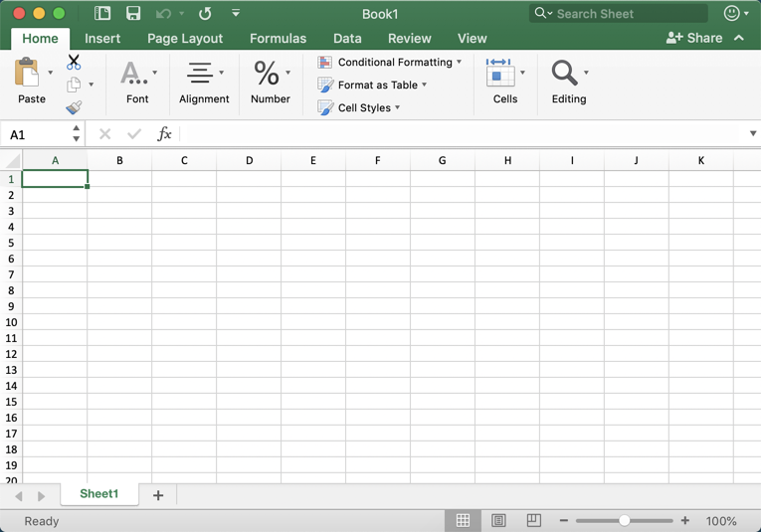Screen dimensions: 761x532
Task: Click the Save icon in title bar
Action: coord(133,14)
